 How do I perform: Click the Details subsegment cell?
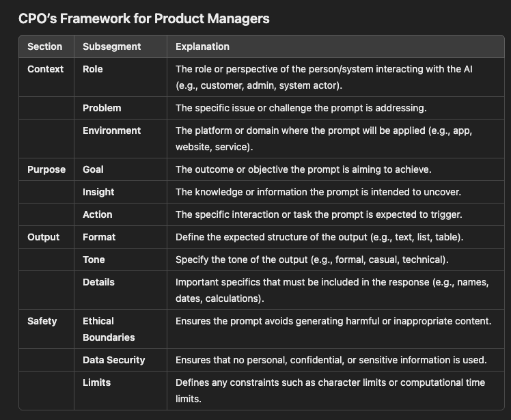(98, 282)
